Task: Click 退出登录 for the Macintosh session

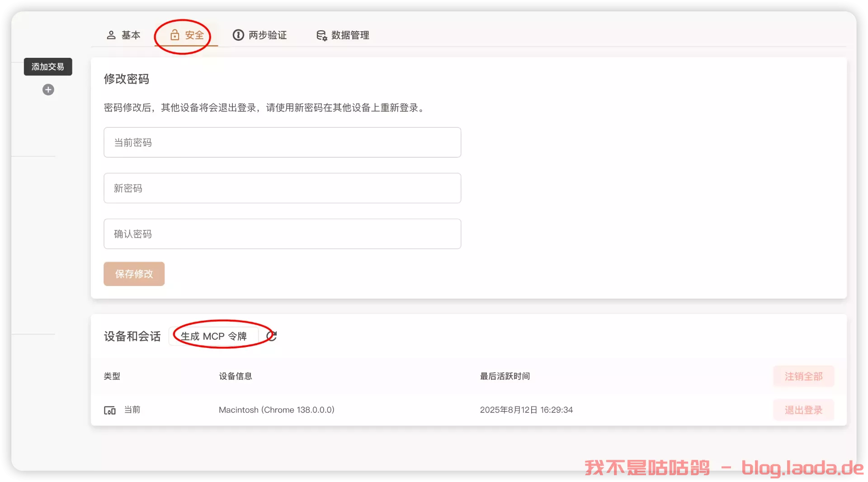Action: click(803, 410)
